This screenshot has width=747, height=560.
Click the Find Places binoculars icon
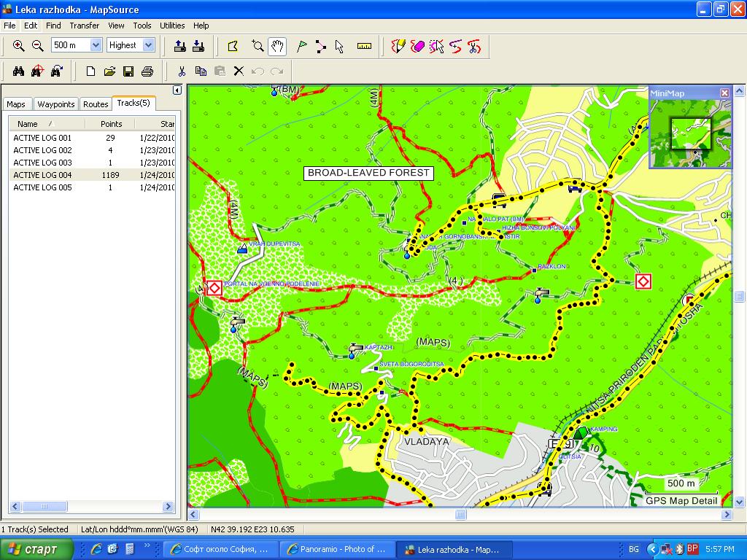click(19, 71)
